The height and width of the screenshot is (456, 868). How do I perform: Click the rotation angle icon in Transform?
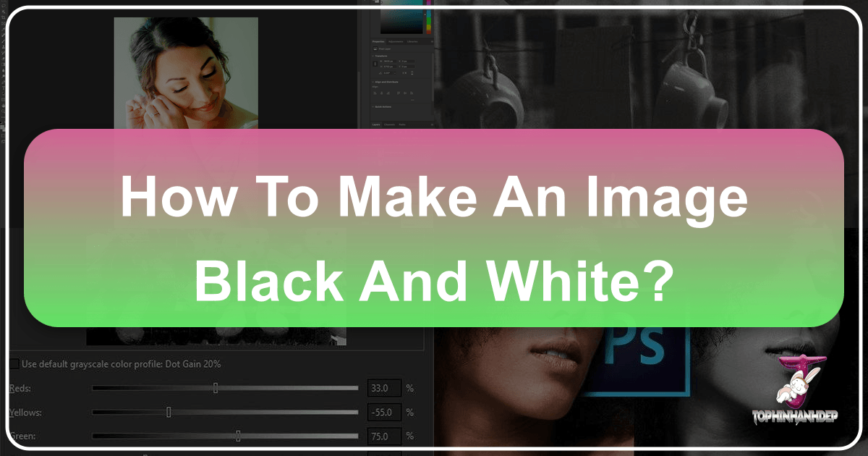[x=380, y=72]
